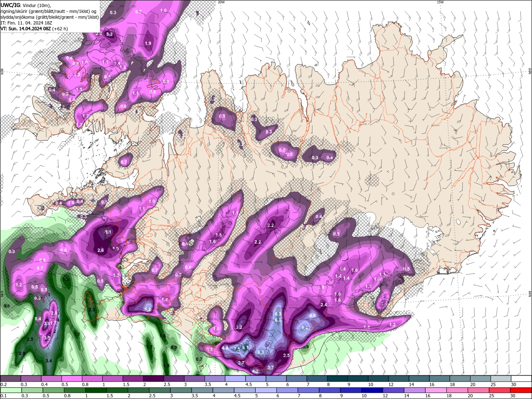Click the '0.2' label in top legend row
Image resolution: width=532 pixels, height=399 pixels.
tap(4, 384)
